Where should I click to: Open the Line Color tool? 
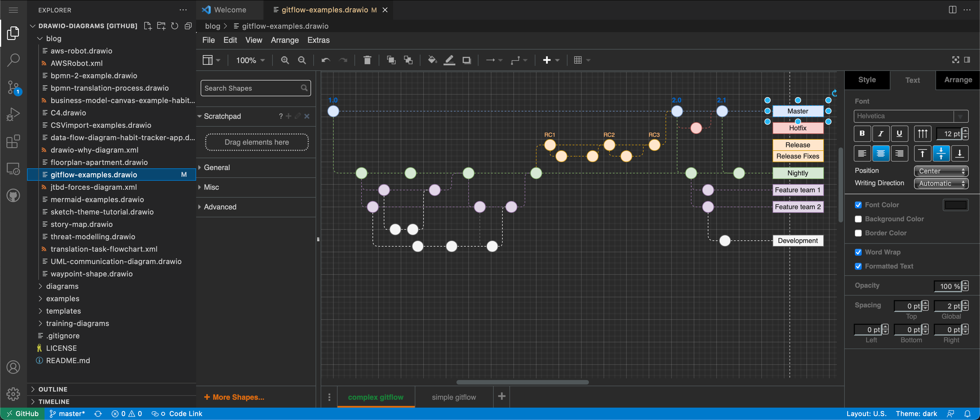pyautogui.click(x=449, y=60)
